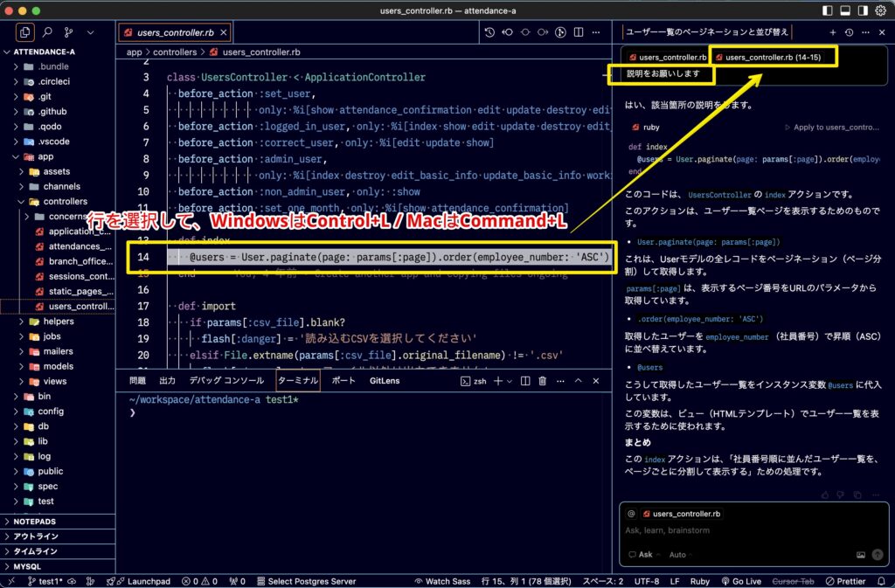Switch to the デバッグ コンソール tab
Viewport: 895px width, 588px height.
click(x=226, y=381)
